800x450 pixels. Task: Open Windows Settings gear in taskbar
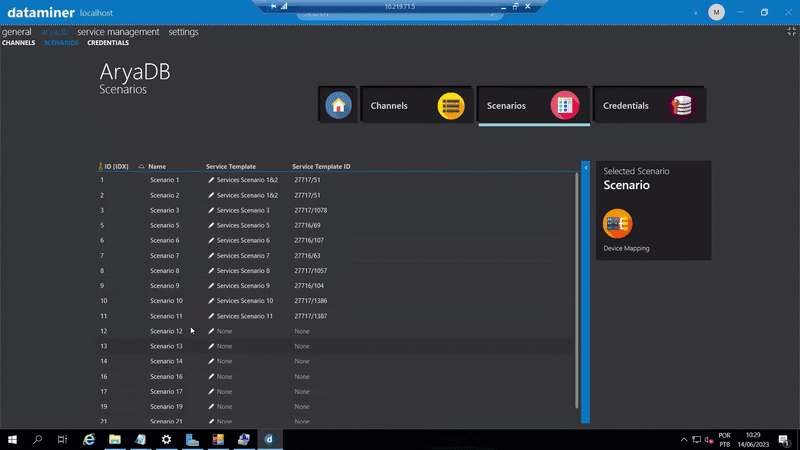pos(166,439)
